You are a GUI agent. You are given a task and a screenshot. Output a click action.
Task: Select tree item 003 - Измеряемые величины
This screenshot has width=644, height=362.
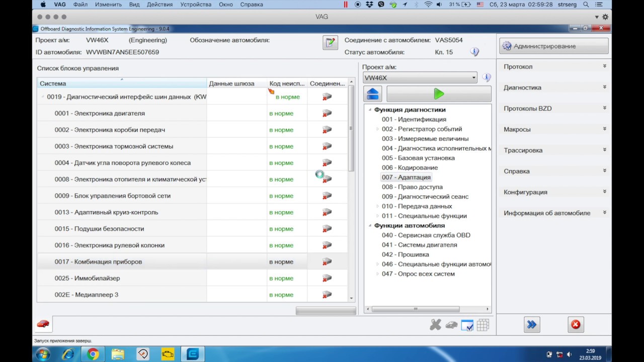(x=425, y=138)
